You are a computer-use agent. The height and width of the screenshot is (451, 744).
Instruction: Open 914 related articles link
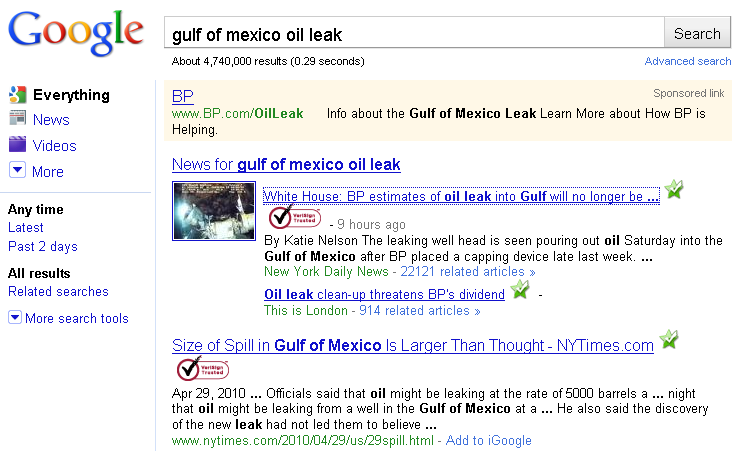419,310
